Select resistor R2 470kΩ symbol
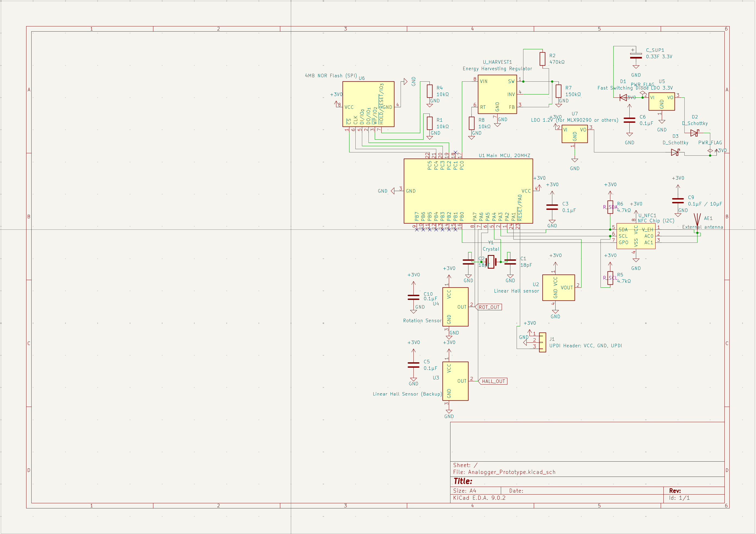Viewport: 756px width, 534px height. click(x=542, y=59)
